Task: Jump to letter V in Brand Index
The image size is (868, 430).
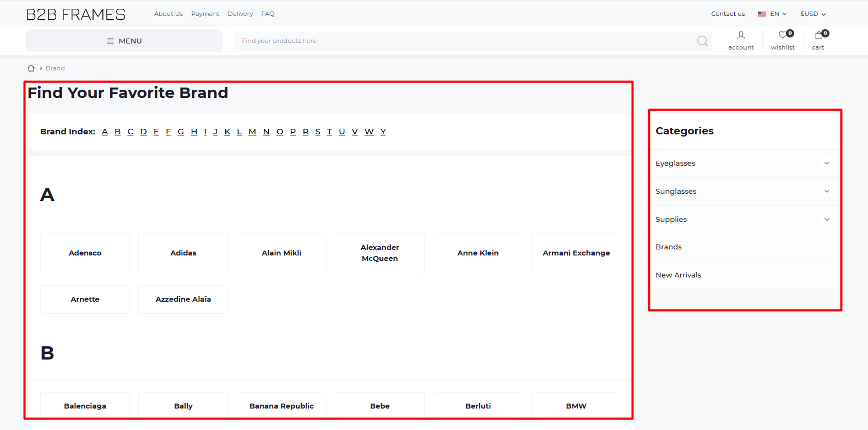Action: [355, 132]
